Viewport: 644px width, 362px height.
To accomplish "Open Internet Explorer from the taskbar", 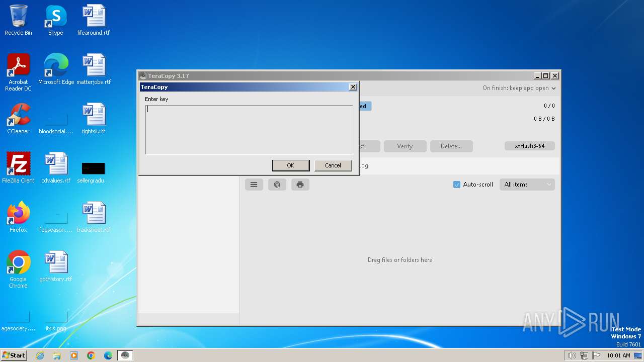I will pos(40,355).
